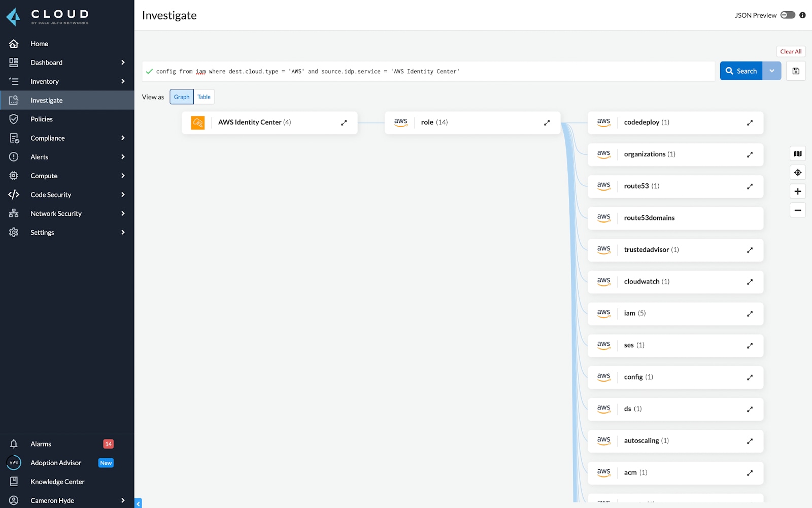Click the Inventory list icon
The width and height of the screenshot is (812, 508).
pyautogui.click(x=14, y=81)
